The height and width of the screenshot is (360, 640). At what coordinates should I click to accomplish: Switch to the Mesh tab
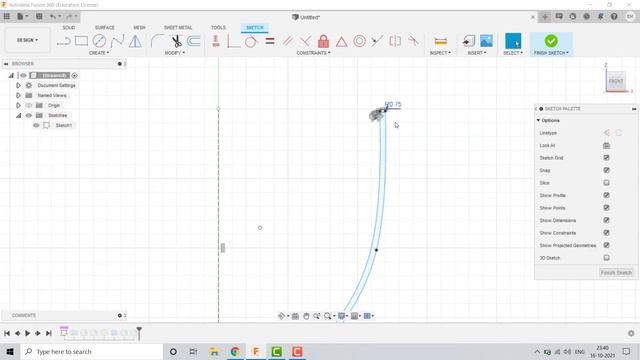[x=139, y=27]
